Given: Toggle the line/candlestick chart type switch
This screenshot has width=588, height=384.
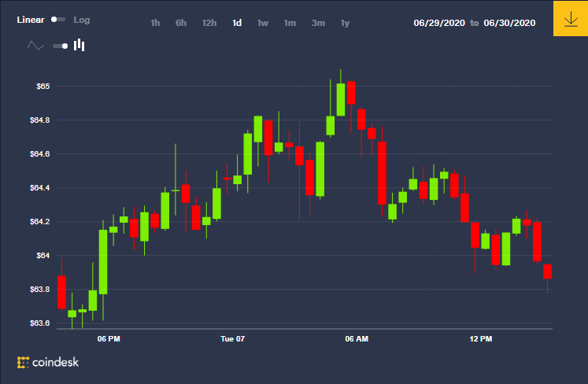Looking at the screenshot, I should (60, 46).
